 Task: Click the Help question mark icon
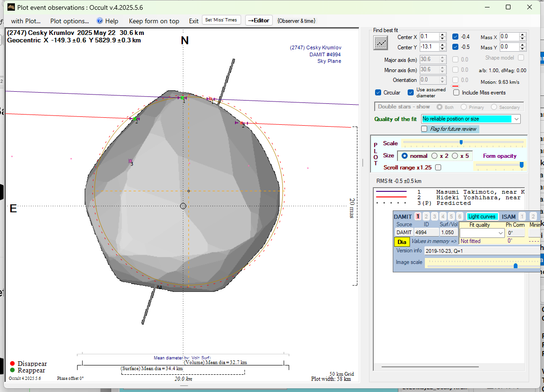tap(100, 21)
